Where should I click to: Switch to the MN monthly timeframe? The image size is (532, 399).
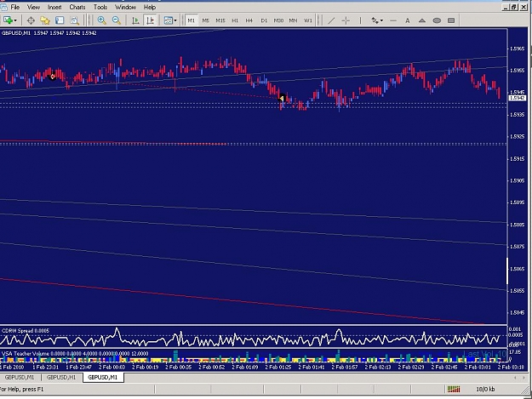(293, 20)
